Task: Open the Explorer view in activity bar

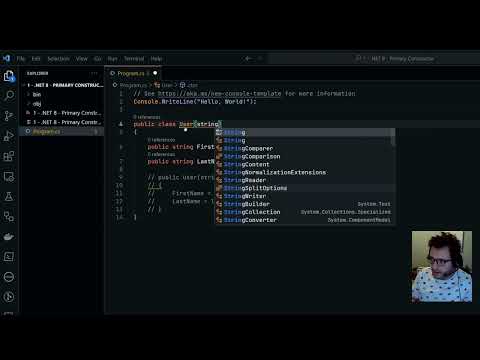Action: coord(9,76)
